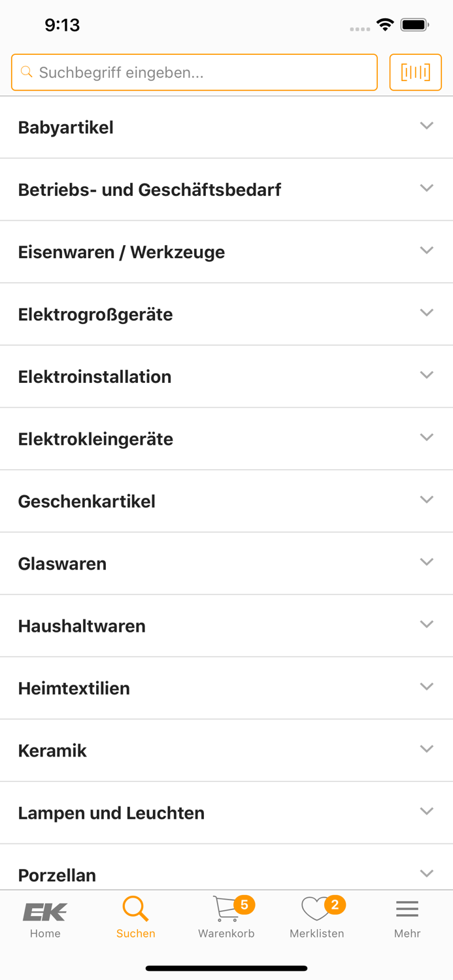Tap the Mehr hamburger icon
The image size is (453, 980).
pyautogui.click(x=407, y=907)
